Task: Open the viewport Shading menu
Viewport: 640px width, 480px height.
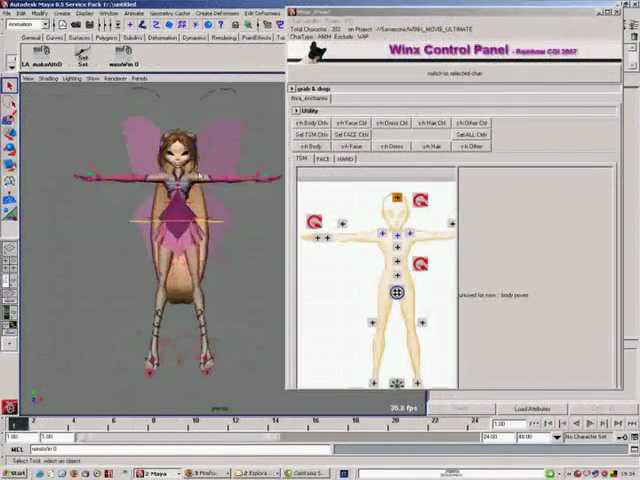Action: [x=48, y=78]
